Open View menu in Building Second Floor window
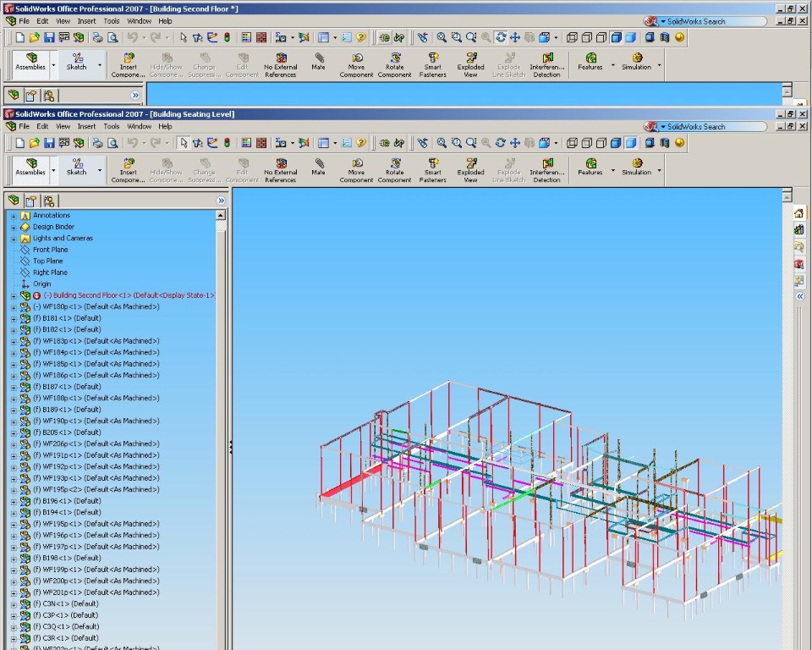 tap(63, 20)
